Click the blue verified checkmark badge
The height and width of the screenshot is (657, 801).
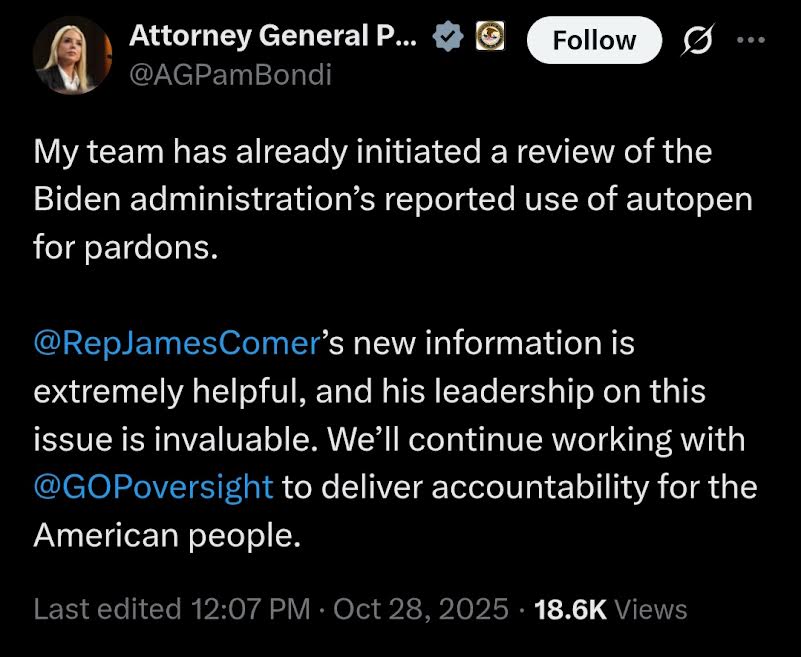pyautogui.click(x=447, y=38)
